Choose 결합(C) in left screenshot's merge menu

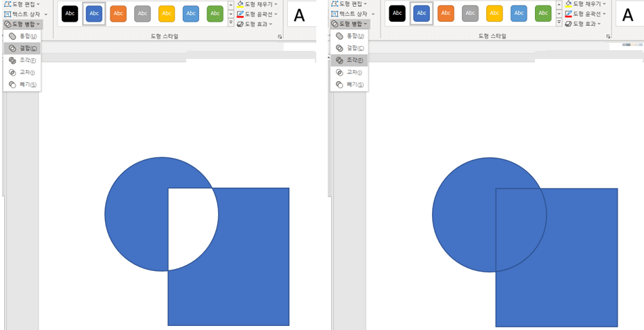click(22, 48)
